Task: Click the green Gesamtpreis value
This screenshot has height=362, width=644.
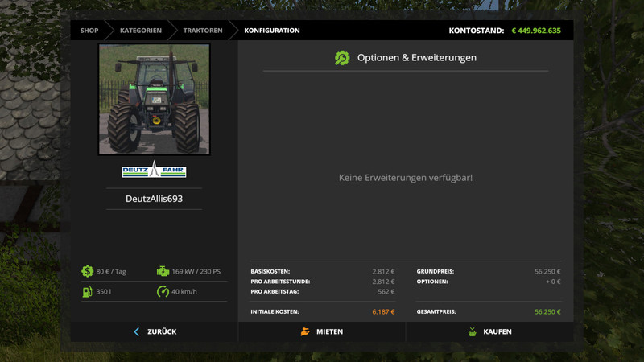Action: point(547,311)
